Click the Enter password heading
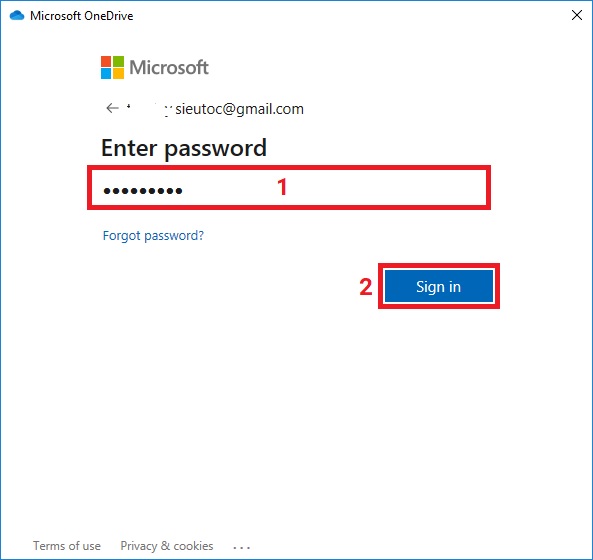 click(184, 148)
